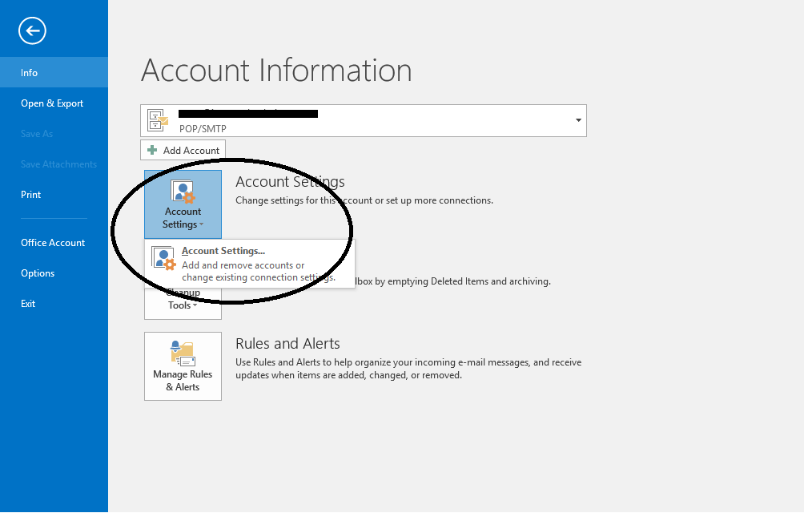Open Outlook Options
812x513 pixels.
click(x=37, y=273)
